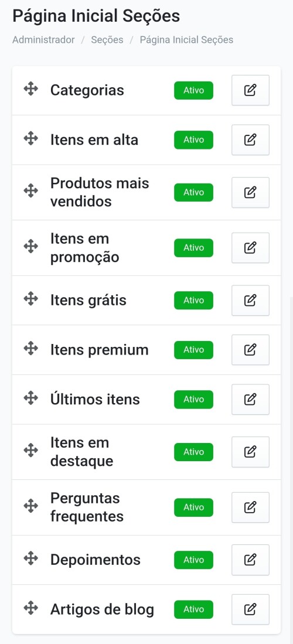Click the Página Inicial Seções breadcrumb item
Screen dimensions: 293x644
tap(186, 40)
